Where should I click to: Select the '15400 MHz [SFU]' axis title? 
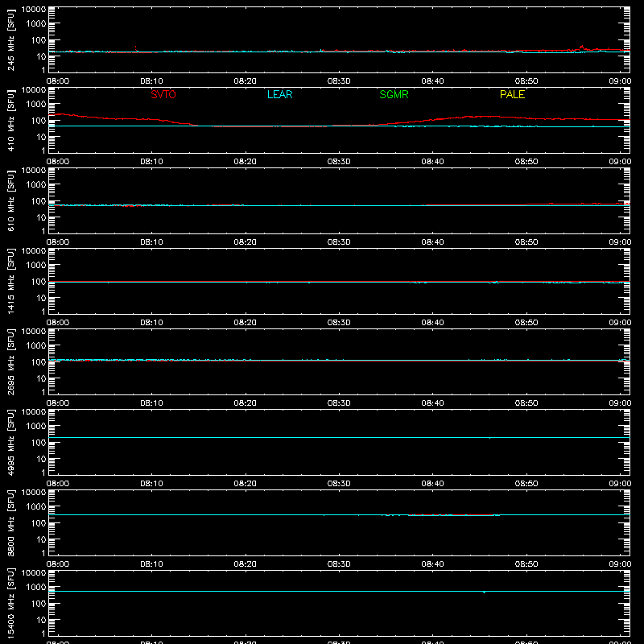point(11,604)
